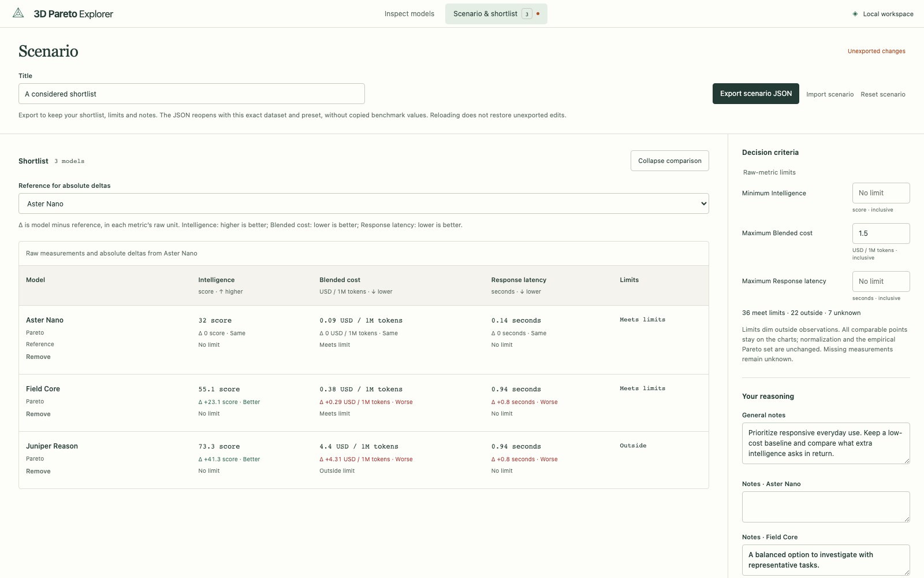Image resolution: width=924 pixels, height=578 pixels.
Task: Edit the Maximum Blended cost value
Action: 881,234
